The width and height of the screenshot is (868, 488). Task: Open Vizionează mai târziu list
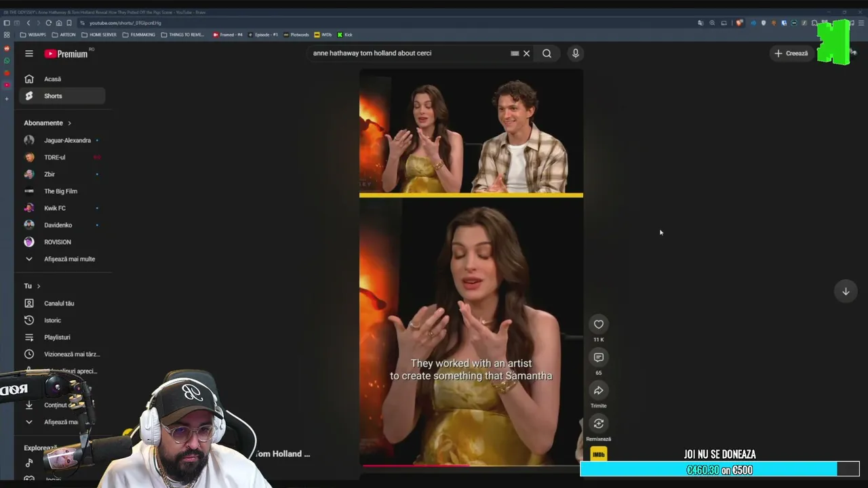coord(62,354)
